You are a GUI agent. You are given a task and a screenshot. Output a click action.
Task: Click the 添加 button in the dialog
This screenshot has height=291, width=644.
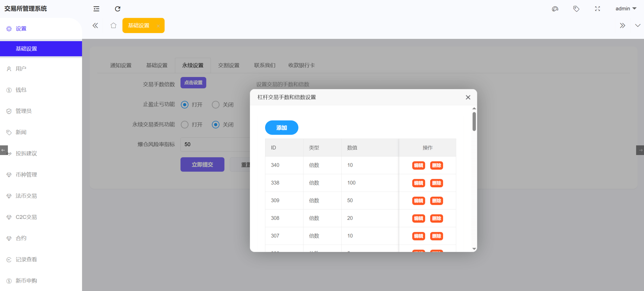[282, 128]
